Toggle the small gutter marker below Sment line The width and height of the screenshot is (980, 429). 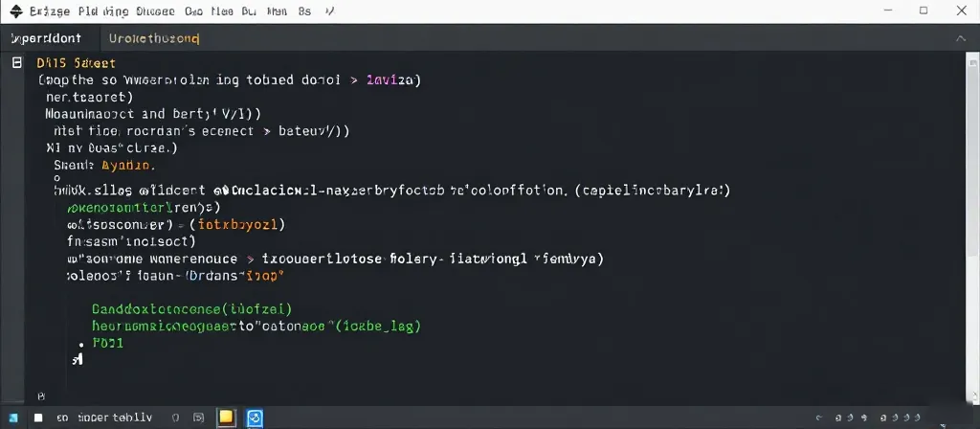[x=56, y=178]
